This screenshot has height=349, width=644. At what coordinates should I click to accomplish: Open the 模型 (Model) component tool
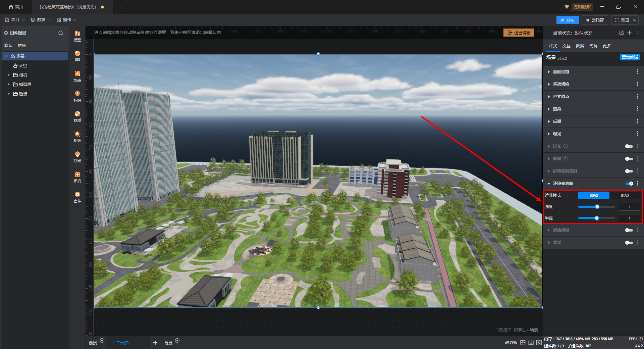pos(77,36)
